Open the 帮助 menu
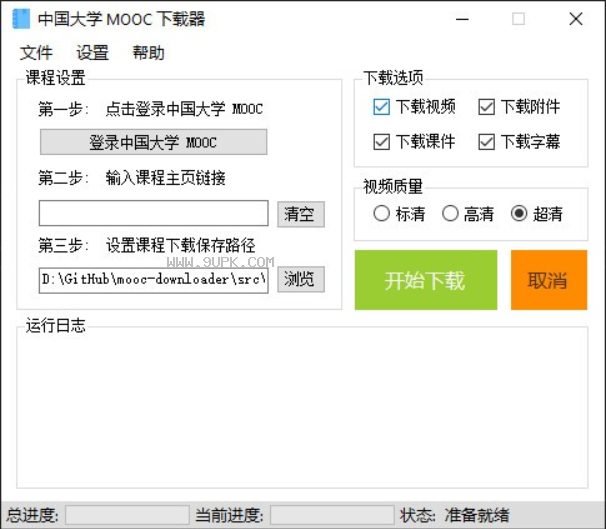 148,53
